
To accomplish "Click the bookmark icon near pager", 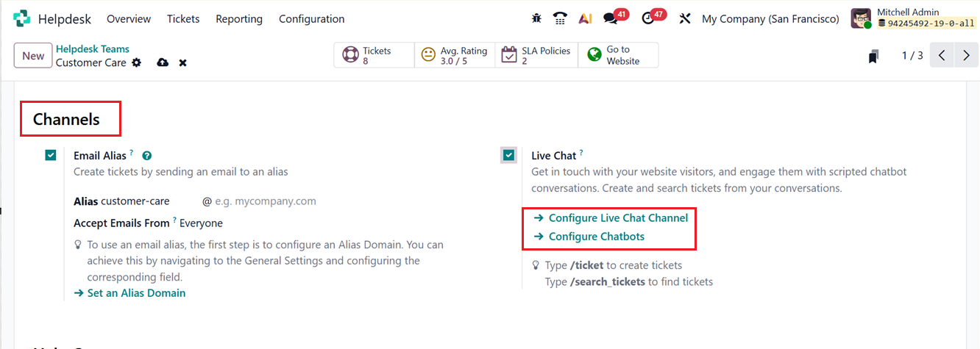I will 873,57.
